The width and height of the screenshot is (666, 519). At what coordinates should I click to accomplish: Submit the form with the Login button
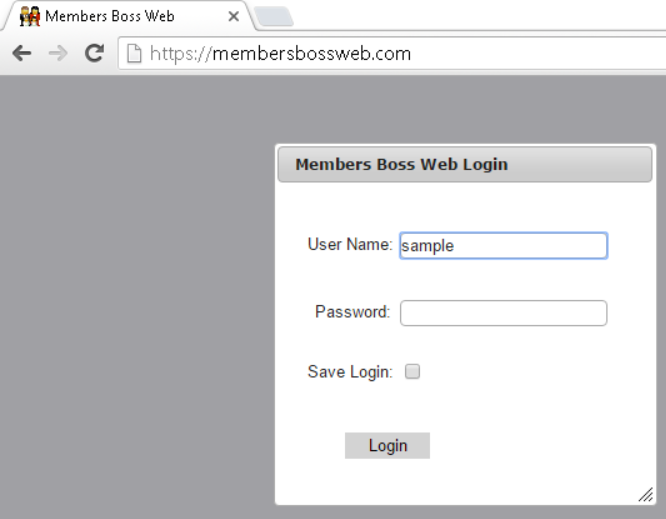tap(387, 446)
